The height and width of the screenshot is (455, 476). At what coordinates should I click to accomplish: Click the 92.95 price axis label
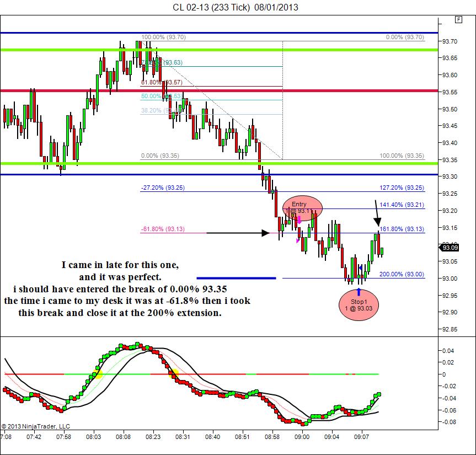tap(450, 296)
